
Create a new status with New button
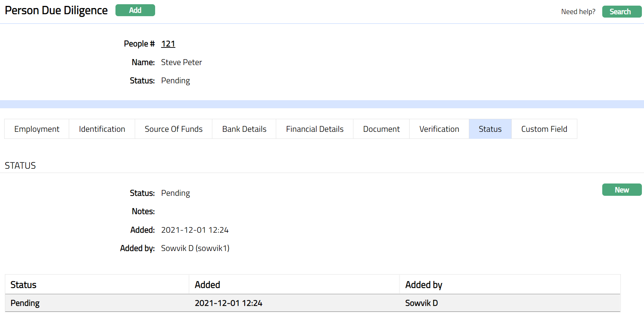pos(622,190)
